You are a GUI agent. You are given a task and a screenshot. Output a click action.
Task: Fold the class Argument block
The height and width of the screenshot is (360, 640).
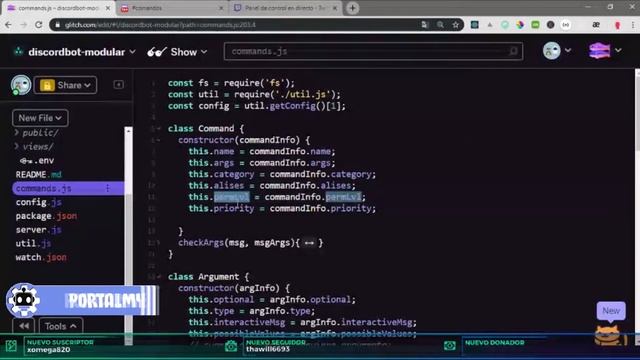[x=158, y=277]
